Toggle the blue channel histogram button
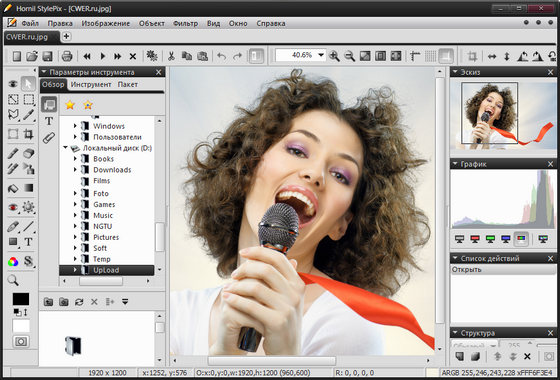The height and width of the screenshot is (380, 560). [x=505, y=239]
